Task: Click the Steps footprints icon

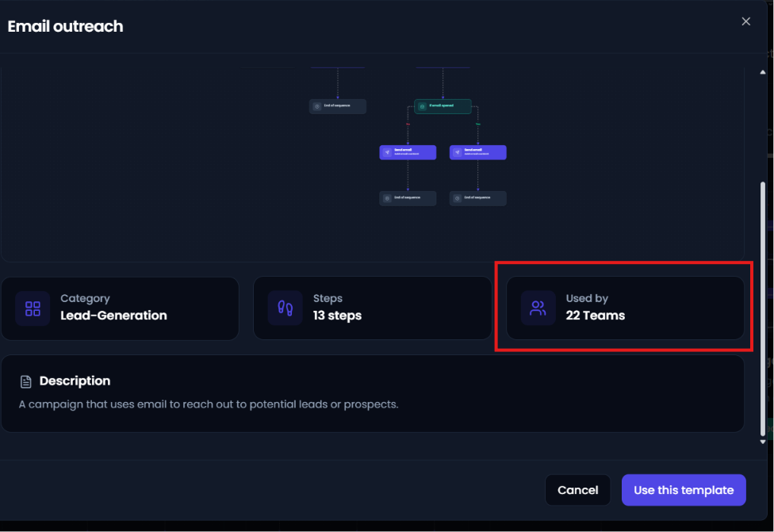Action: (285, 308)
